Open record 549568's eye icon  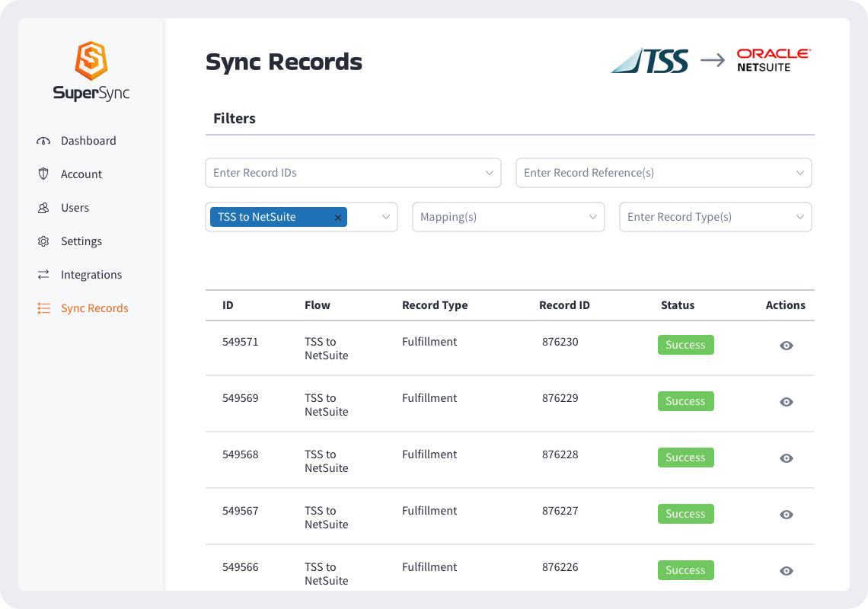click(x=786, y=458)
